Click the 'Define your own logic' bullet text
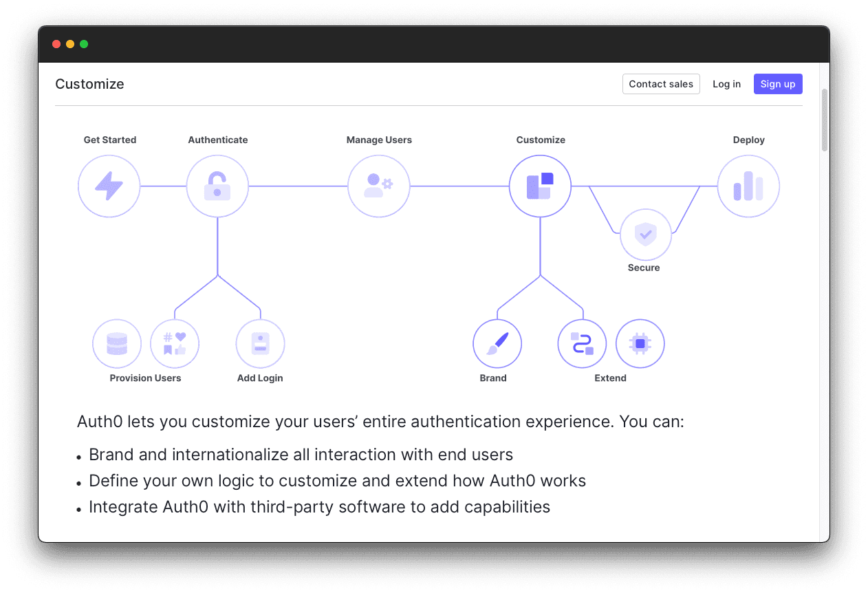The image size is (868, 593). tap(338, 481)
